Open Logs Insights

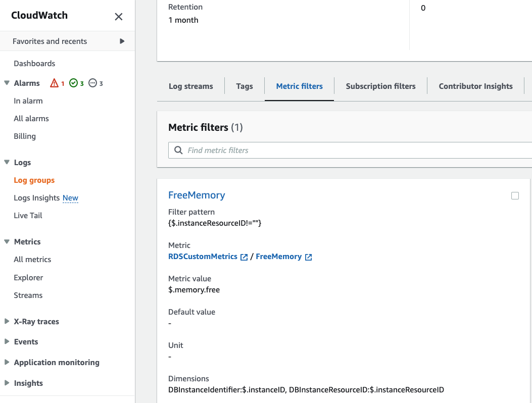click(x=37, y=198)
